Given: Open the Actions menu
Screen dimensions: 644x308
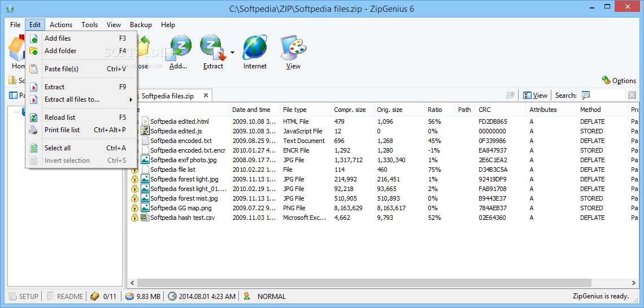Looking at the screenshot, I should 61,25.
